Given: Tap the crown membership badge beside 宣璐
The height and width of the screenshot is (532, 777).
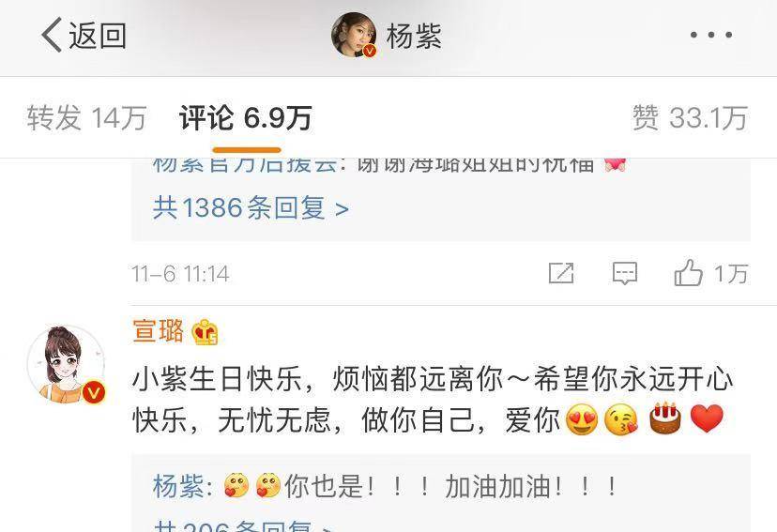Looking at the screenshot, I should point(205,332).
